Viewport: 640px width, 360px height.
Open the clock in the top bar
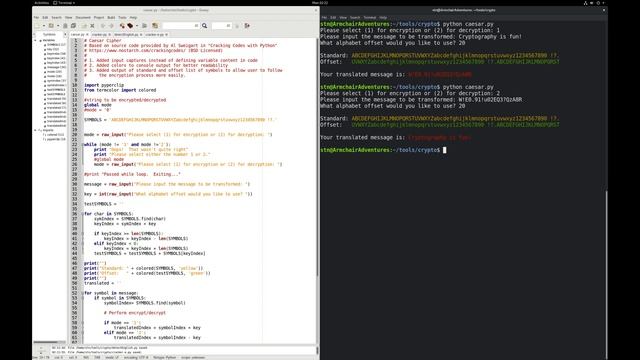coord(320,3)
